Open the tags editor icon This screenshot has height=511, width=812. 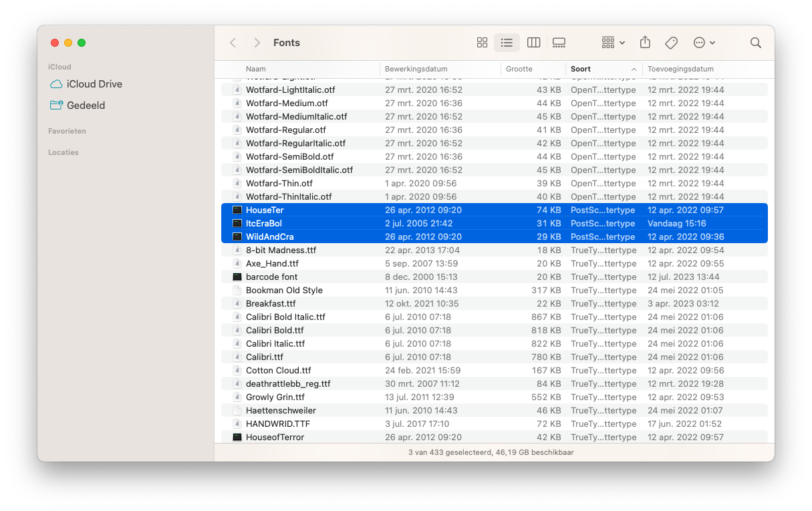[x=672, y=43]
